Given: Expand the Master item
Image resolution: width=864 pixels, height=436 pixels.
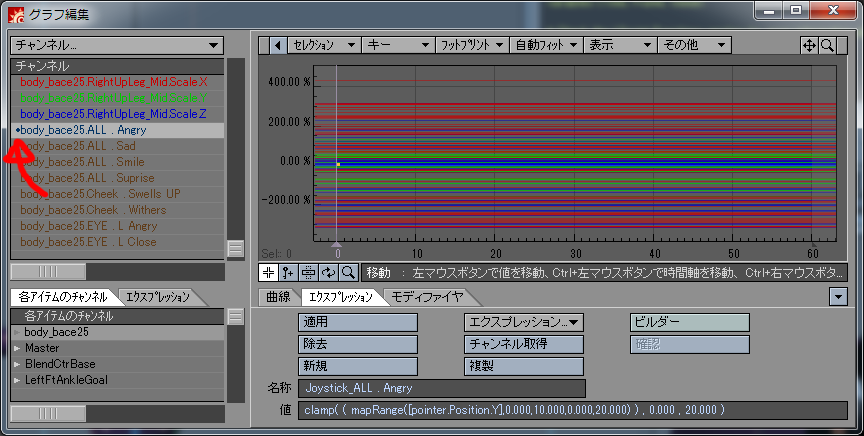Looking at the screenshot, I should pyautogui.click(x=17, y=348).
